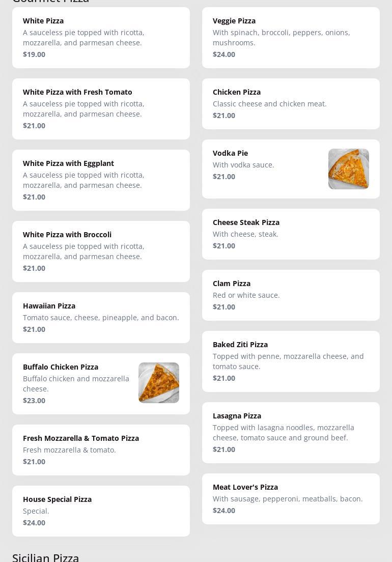Choose the Meat Lover's Pizza card
The width and height of the screenshot is (392, 562).
(x=291, y=499)
